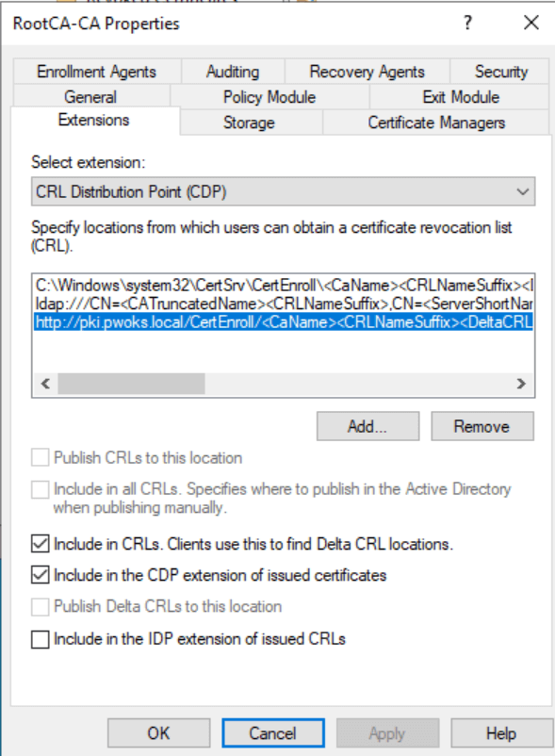Select the C:\Windows\system32 CertEnroll entry

coord(284,286)
